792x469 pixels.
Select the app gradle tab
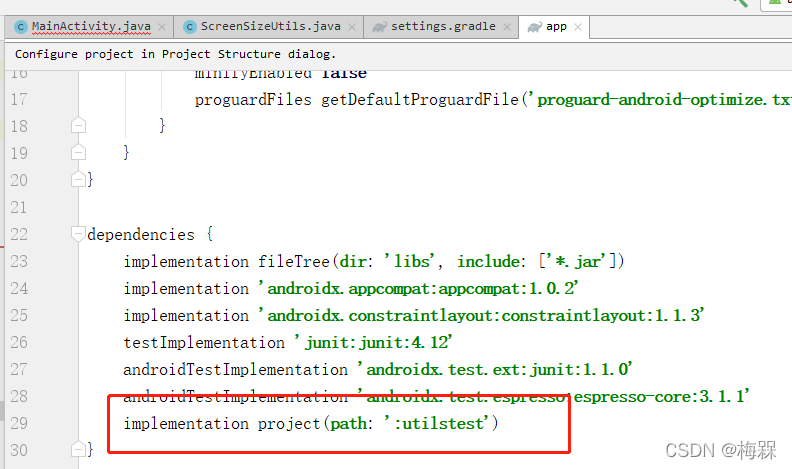coord(556,26)
